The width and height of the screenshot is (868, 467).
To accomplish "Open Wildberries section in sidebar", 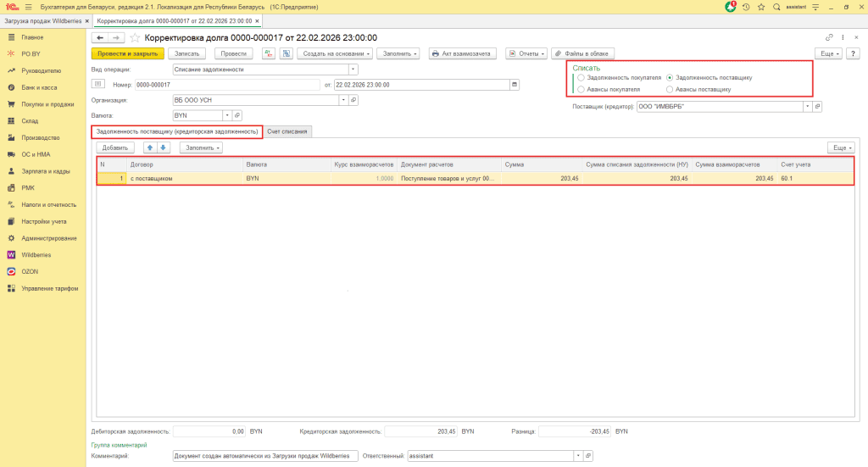I will (36, 254).
